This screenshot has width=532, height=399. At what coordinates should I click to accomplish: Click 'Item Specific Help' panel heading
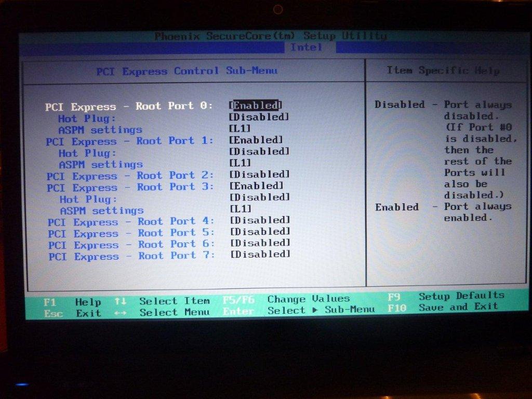pyautogui.click(x=443, y=70)
